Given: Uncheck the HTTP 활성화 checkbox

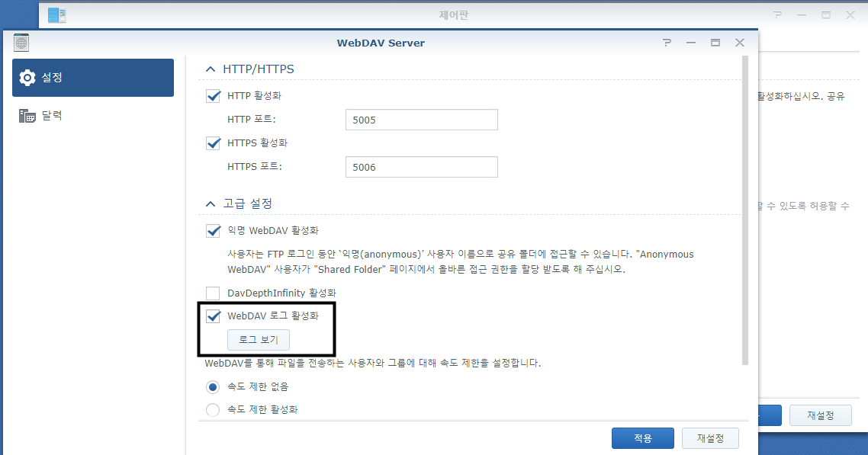Looking at the screenshot, I should tap(213, 96).
